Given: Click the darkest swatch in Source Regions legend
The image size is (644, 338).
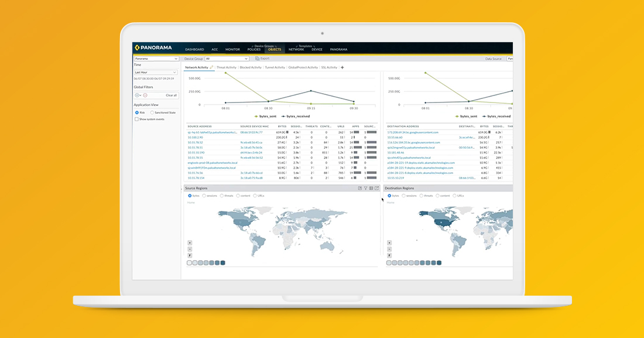Looking at the screenshot, I should point(222,263).
